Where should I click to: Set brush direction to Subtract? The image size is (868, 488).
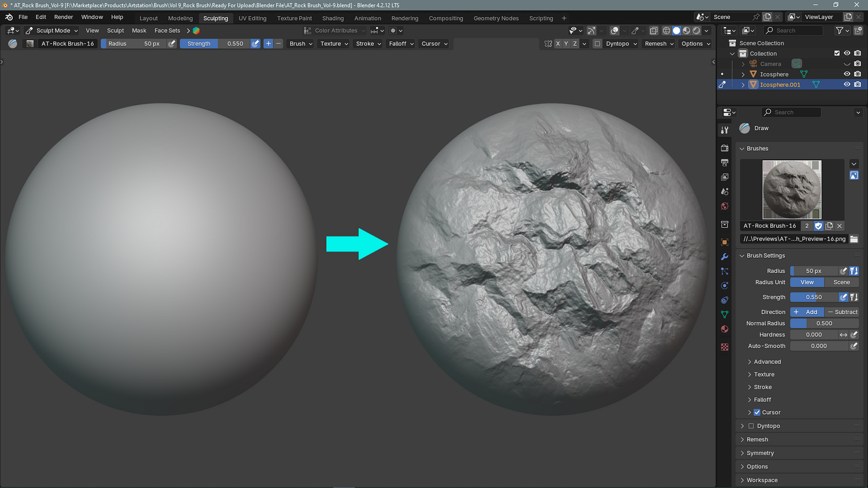(841, 312)
